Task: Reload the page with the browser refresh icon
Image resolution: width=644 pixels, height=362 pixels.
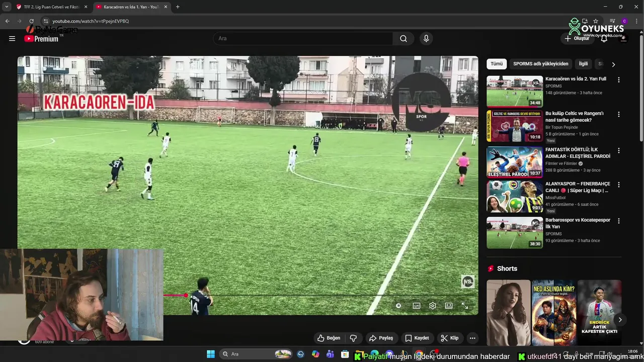Action: click(x=31, y=21)
